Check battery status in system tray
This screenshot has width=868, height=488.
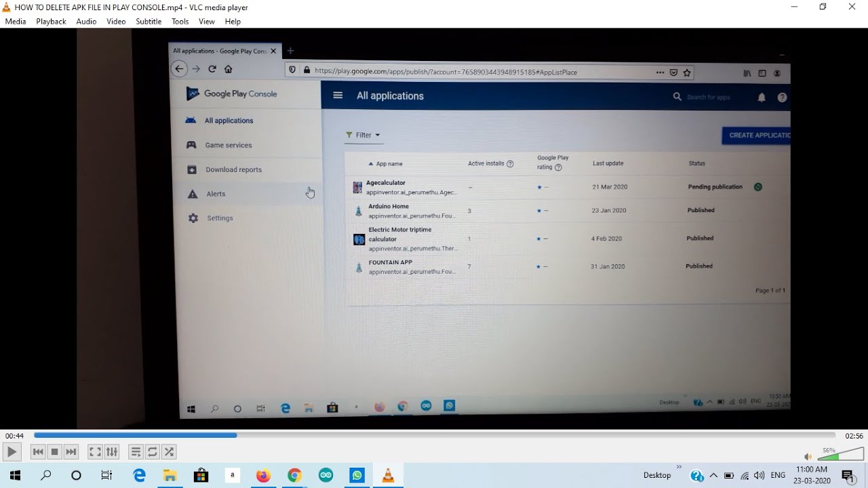click(x=729, y=476)
